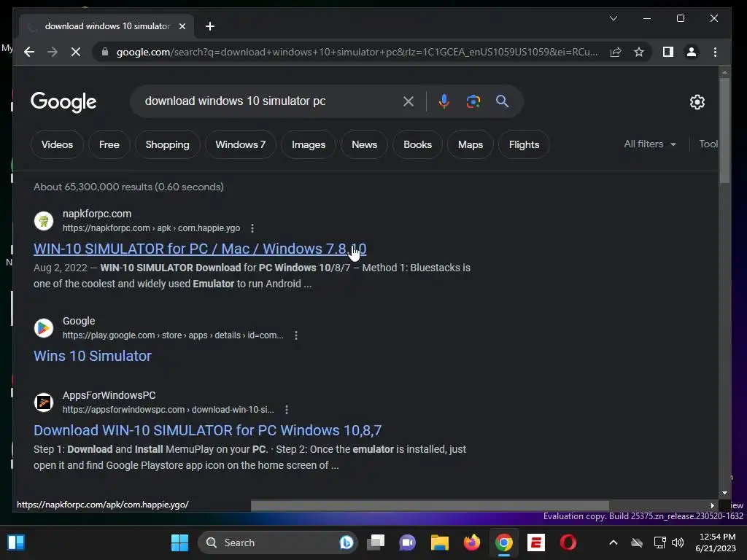Open the widgets icon at taskbar left

coord(16,542)
